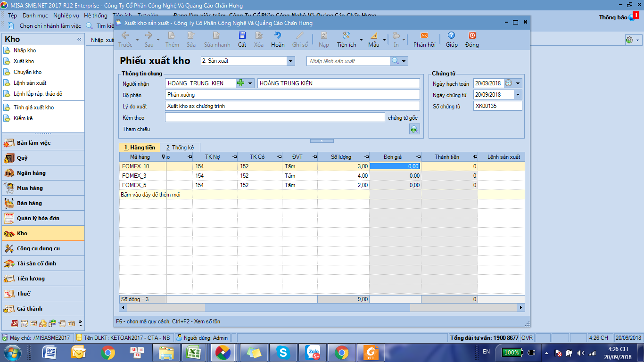Open Lệnh sản xuất item in Kho panel
644x362 pixels.
click(30, 83)
